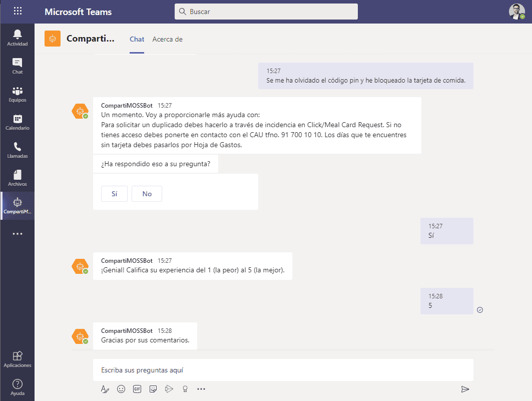The height and width of the screenshot is (401, 532).
Task: Expand more apps ellipsis in sidebar
Action: click(18, 233)
